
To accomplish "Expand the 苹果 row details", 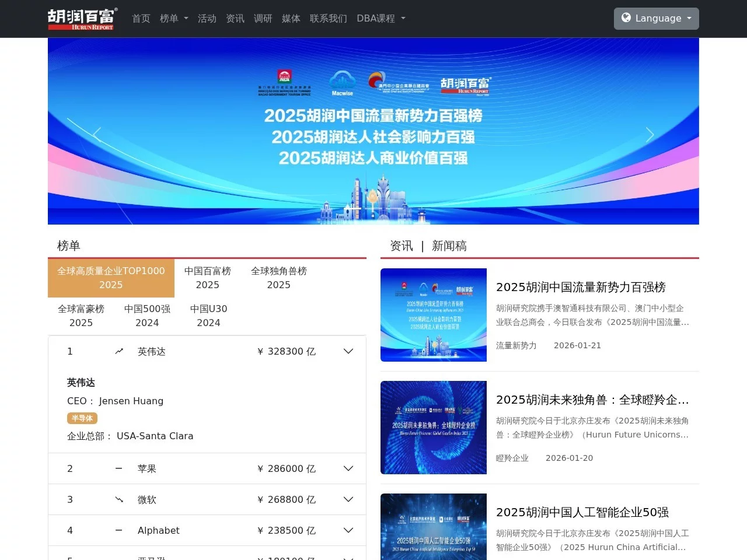I will pos(348,468).
